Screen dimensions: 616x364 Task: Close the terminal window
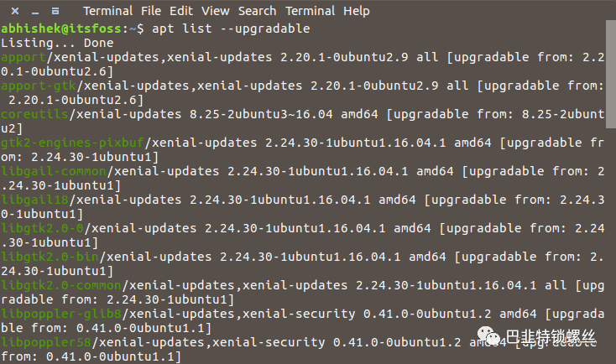[15, 11]
